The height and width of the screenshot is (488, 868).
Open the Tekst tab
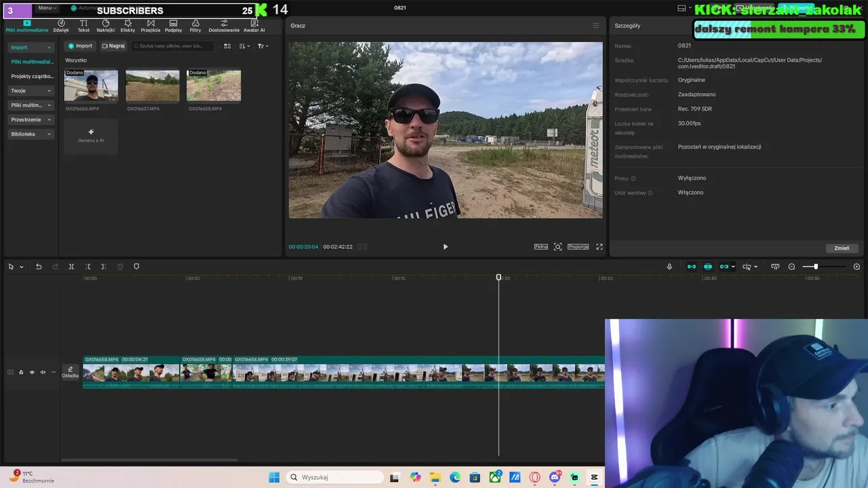coord(83,26)
